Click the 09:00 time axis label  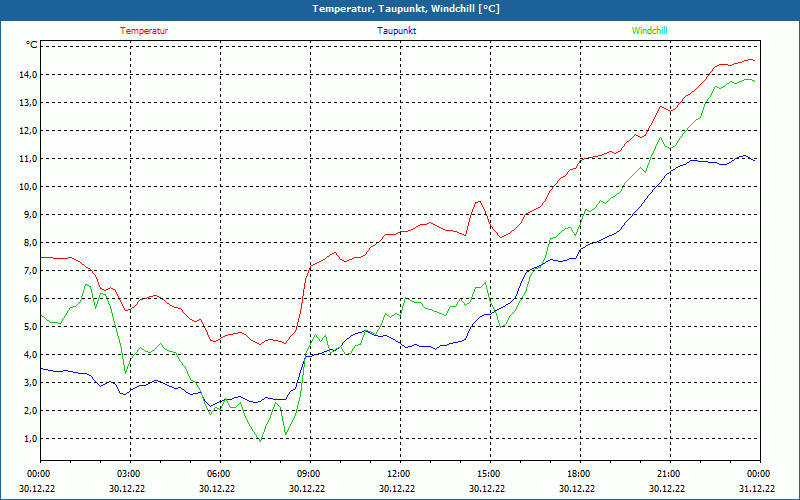point(310,474)
